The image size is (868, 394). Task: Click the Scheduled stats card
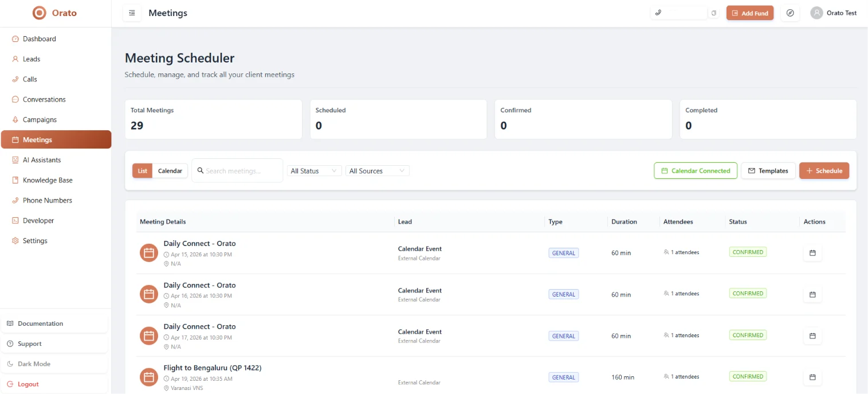pos(398,119)
